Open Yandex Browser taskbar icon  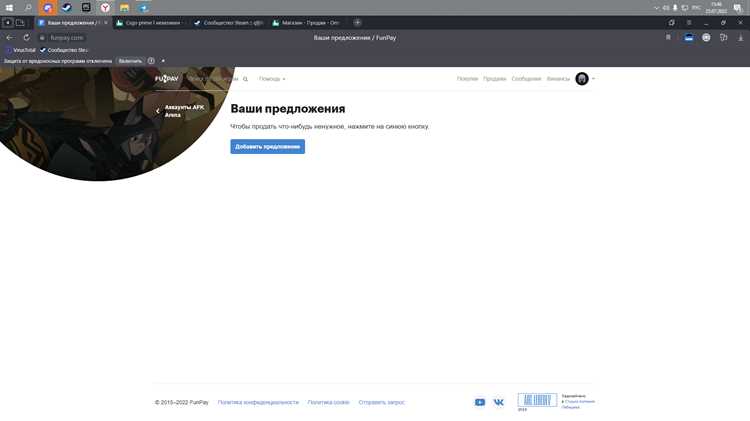click(105, 8)
